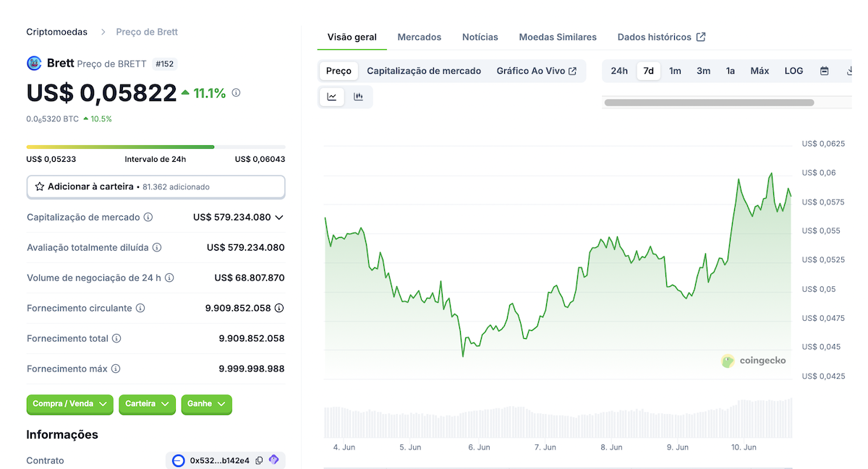Click the #152 rank badge

coord(165,64)
